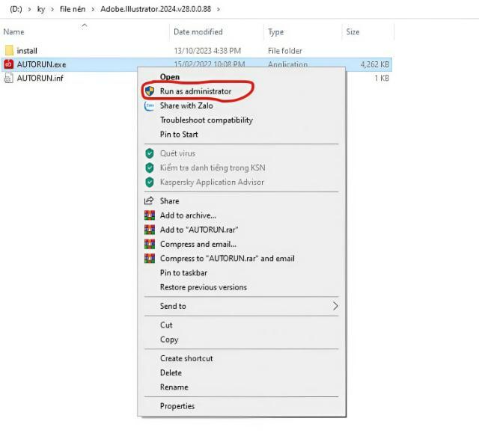The image size is (479, 448).
Task: Select Properties in the context menu
Action: 177,406
